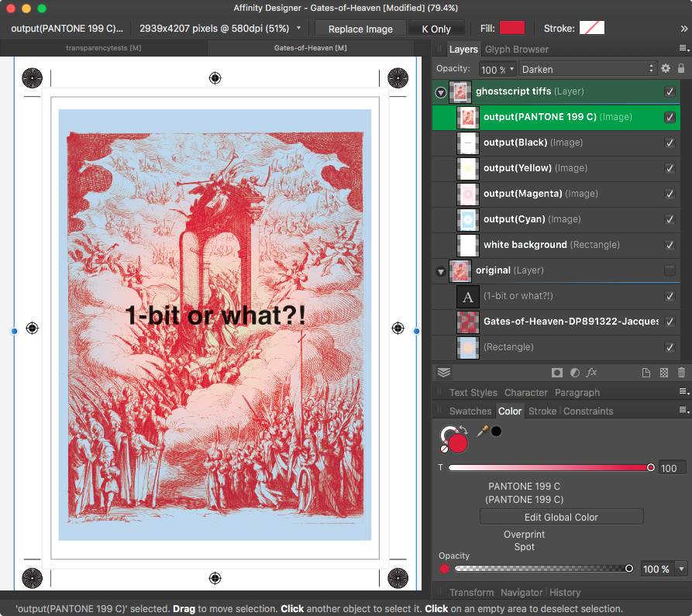Image resolution: width=692 pixels, height=616 pixels.
Task: Open the Stroke panel tab
Action: coord(542,411)
